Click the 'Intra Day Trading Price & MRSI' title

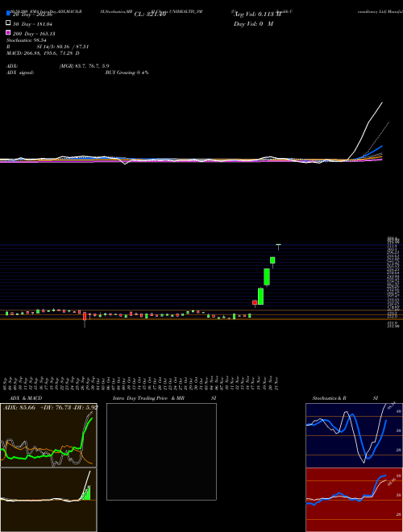tap(164, 398)
